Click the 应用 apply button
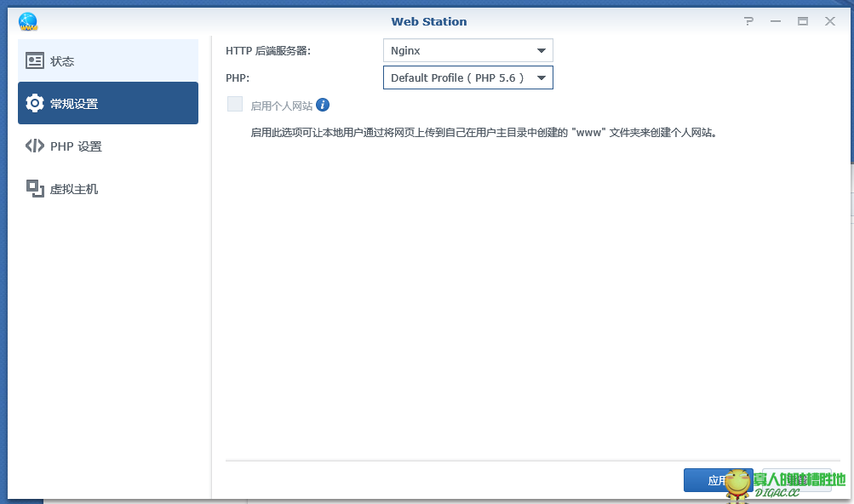 pyautogui.click(x=718, y=480)
